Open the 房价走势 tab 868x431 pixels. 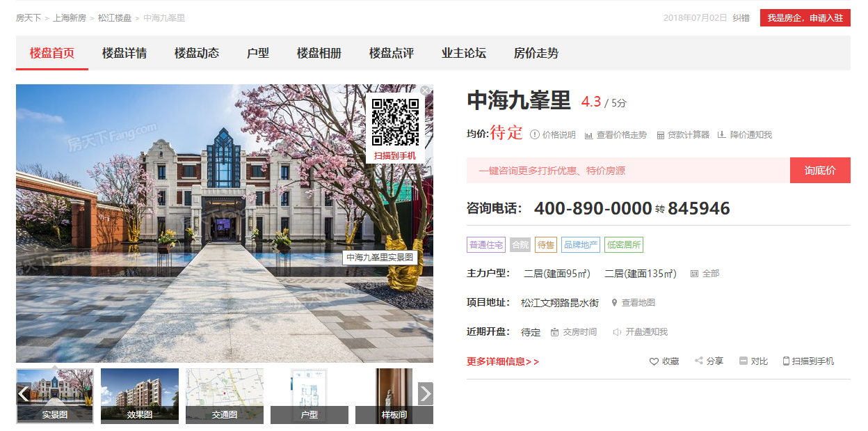click(x=536, y=53)
